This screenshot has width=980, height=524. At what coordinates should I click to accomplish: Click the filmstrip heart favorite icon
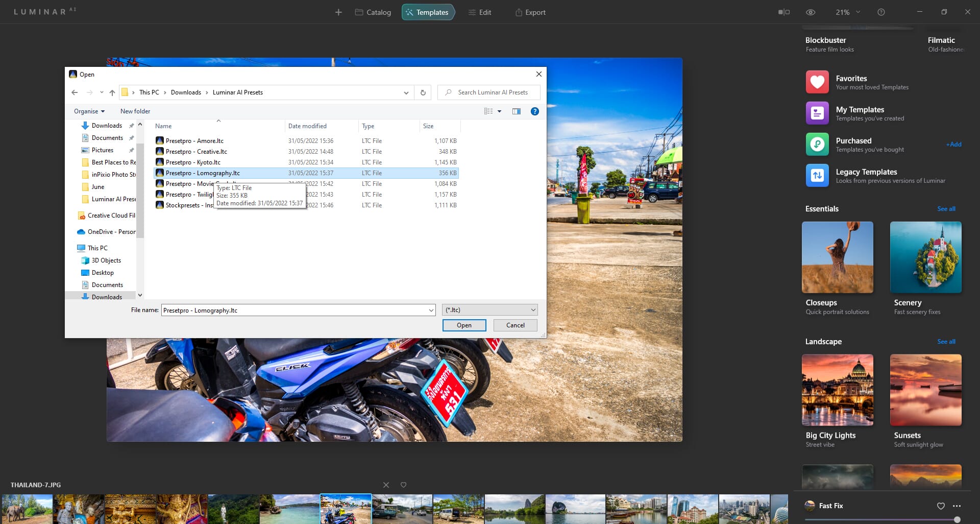pyautogui.click(x=403, y=485)
